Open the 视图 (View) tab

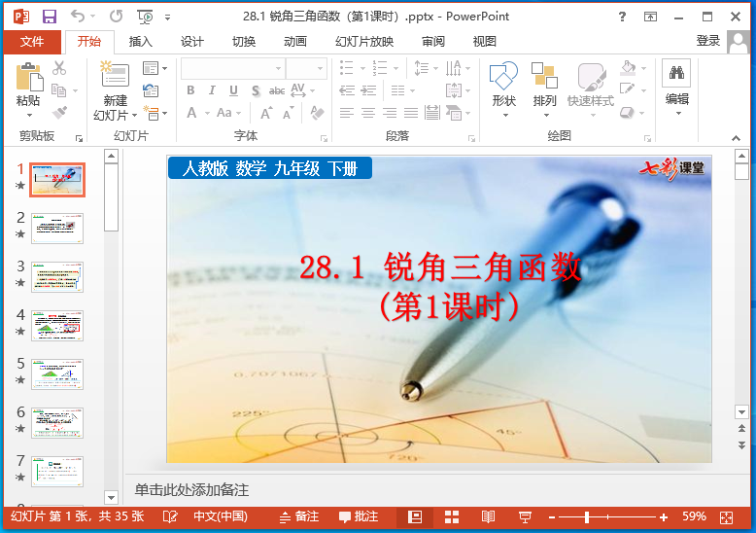click(x=485, y=42)
